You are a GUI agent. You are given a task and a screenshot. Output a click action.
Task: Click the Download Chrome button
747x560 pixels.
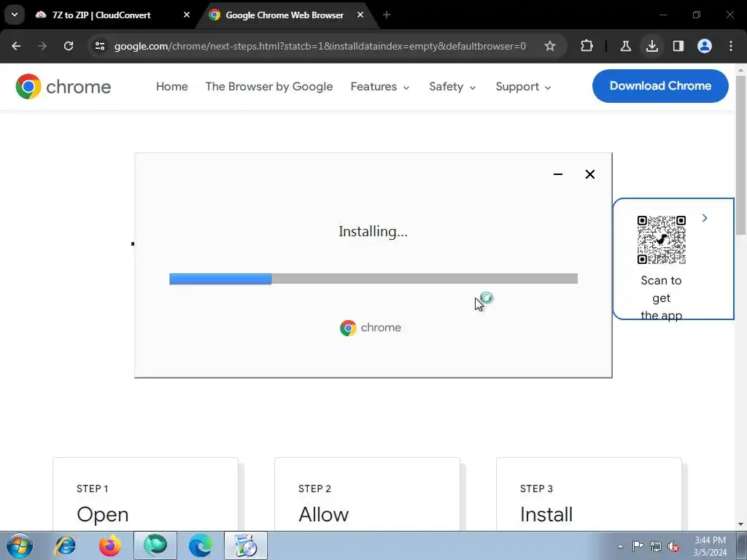click(660, 86)
